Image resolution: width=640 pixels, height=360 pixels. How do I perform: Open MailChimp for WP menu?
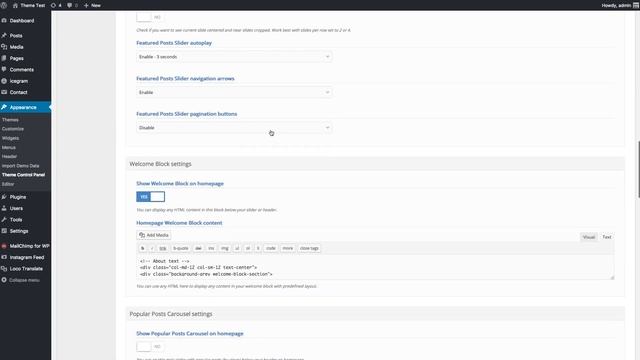click(x=25, y=246)
